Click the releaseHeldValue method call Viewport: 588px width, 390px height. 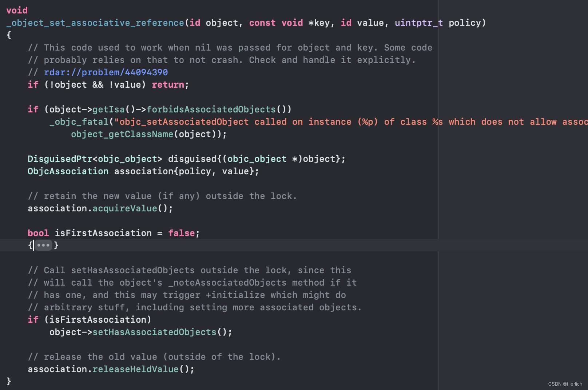136,369
